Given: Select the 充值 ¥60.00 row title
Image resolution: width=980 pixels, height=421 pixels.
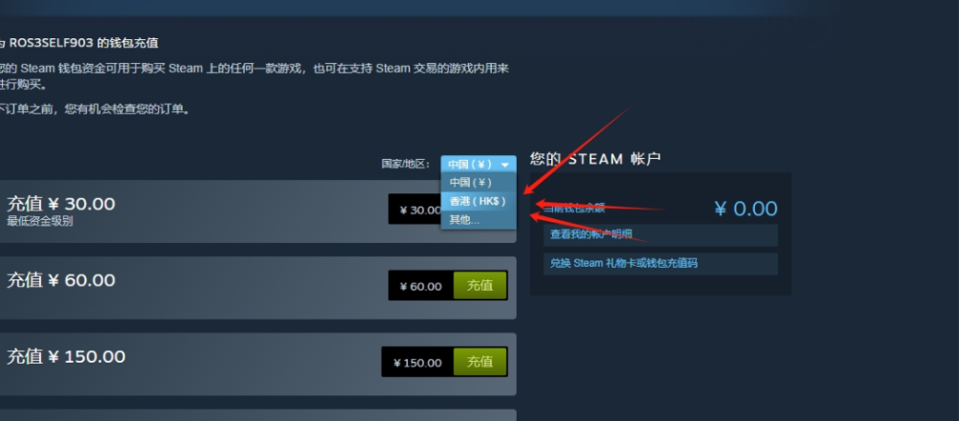Looking at the screenshot, I should click(61, 279).
